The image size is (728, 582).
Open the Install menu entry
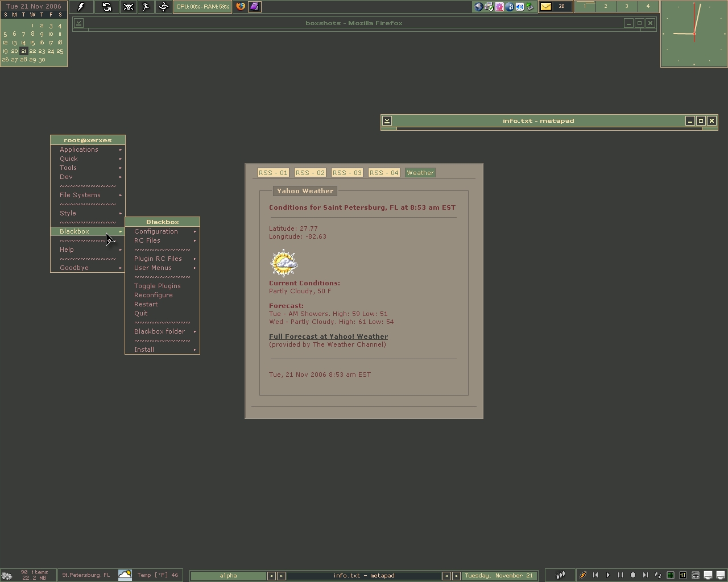(162, 350)
